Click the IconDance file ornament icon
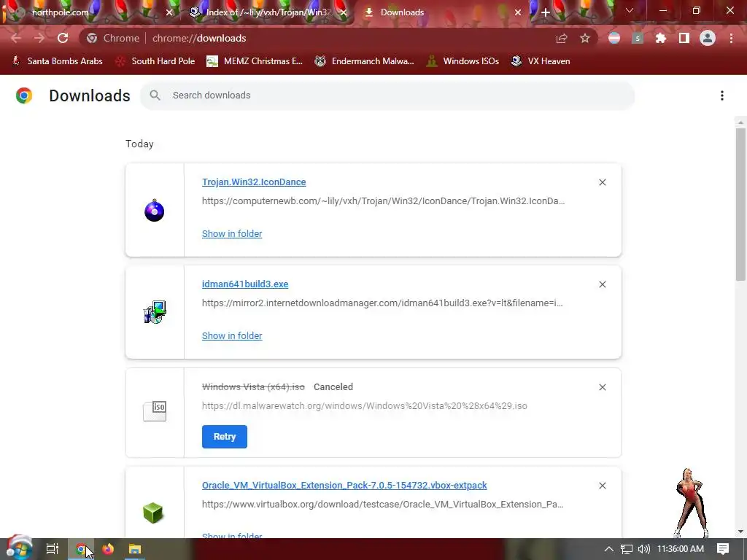This screenshot has width=747, height=560. [x=155, y=211]
